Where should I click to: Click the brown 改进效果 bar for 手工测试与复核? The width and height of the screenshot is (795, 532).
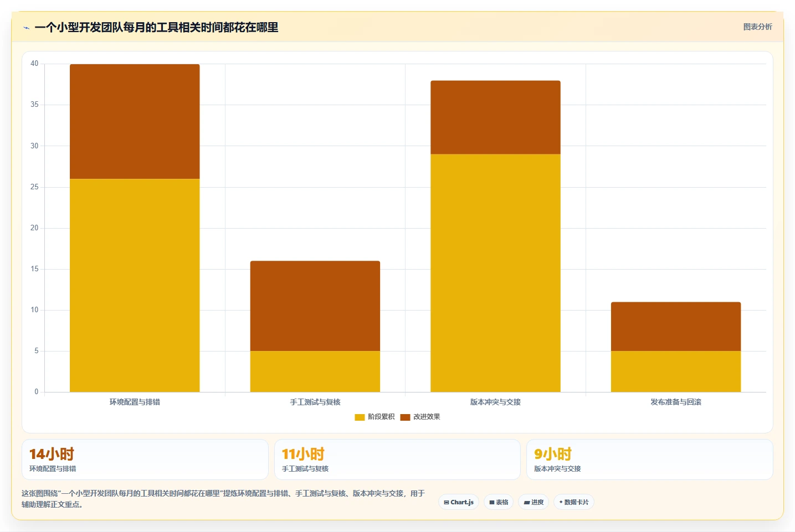click(315, 306)
